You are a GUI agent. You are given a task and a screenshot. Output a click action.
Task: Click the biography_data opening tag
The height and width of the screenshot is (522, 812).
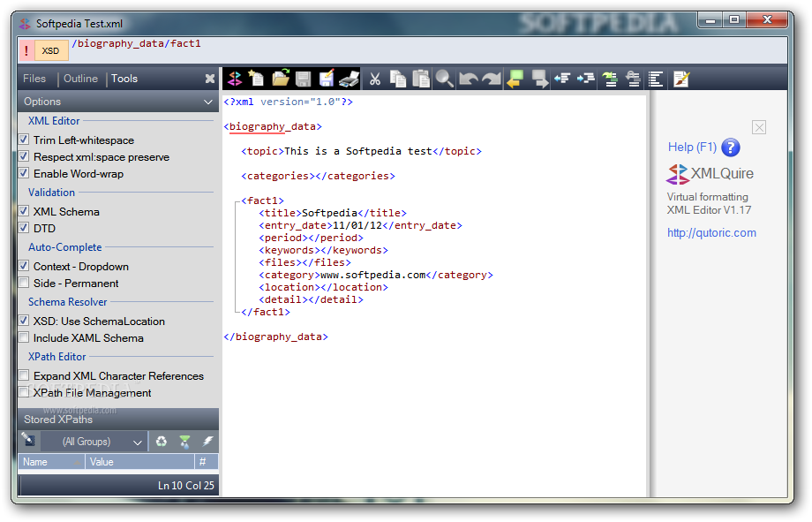click(273, 126)
